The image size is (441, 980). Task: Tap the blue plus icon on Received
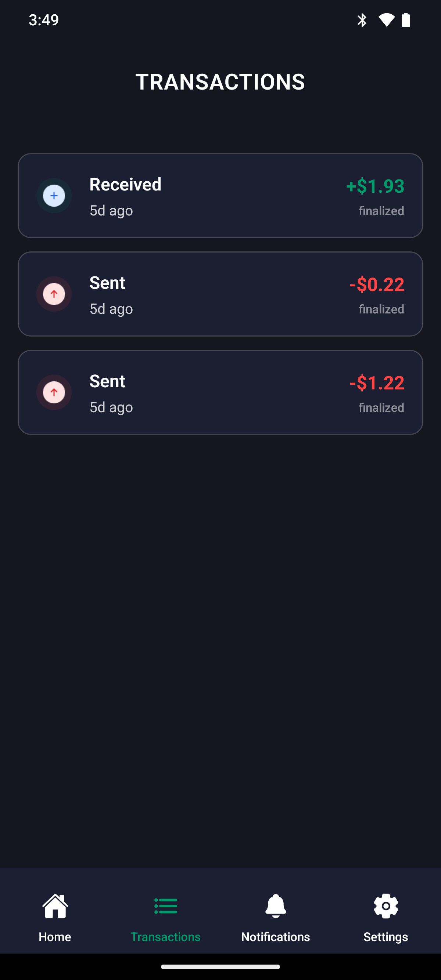[54, 196]
